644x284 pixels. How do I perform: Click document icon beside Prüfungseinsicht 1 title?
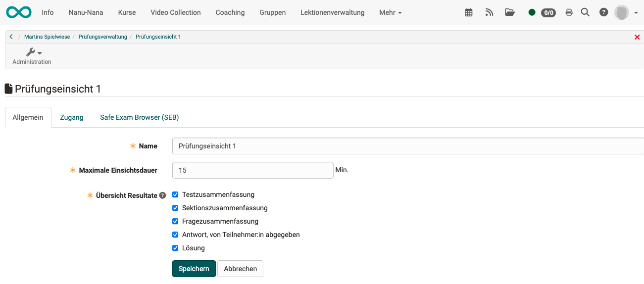coord(8,89)
